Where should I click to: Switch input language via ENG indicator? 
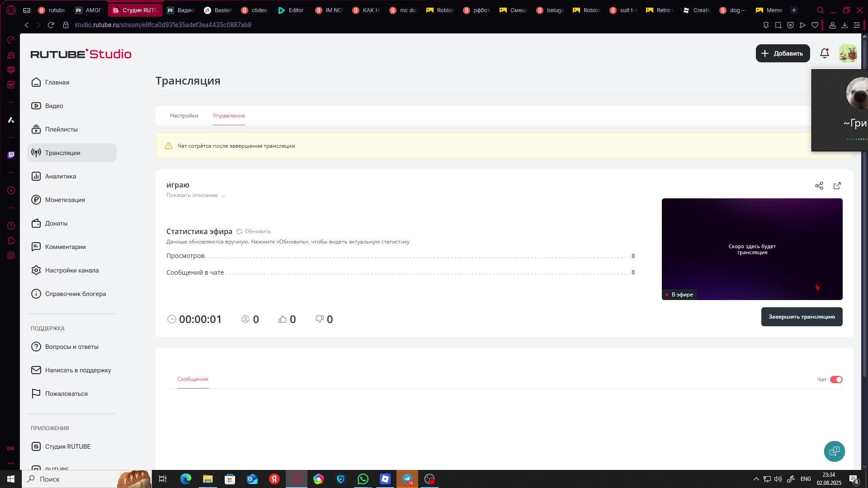(x=805, y=479)
